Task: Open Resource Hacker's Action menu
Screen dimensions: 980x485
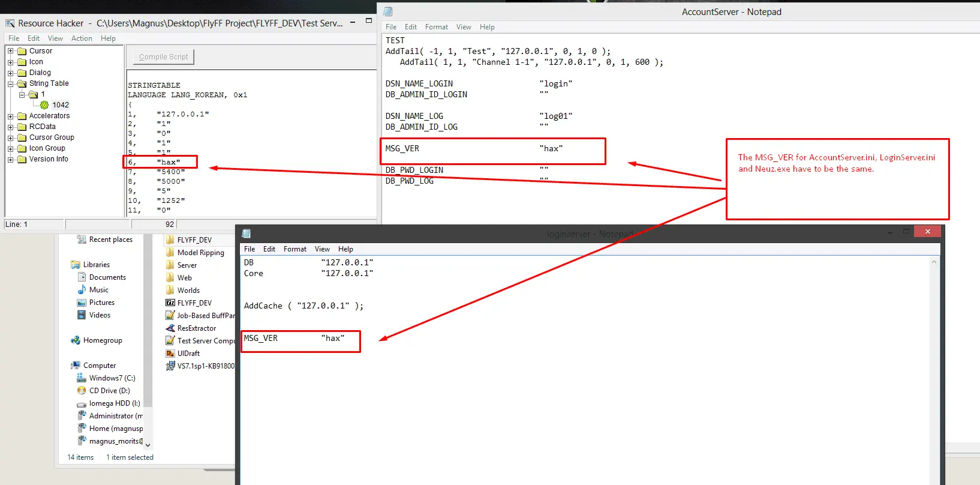Action: point(82,38)
